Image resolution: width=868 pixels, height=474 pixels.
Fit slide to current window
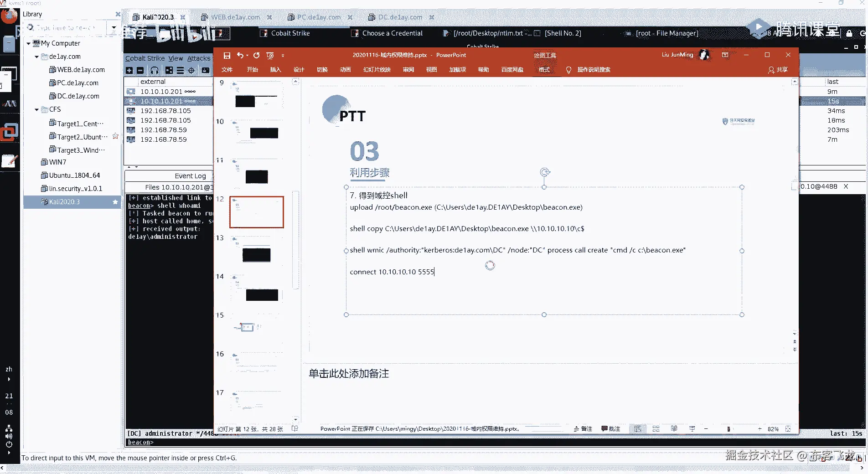tap(788, 429)
